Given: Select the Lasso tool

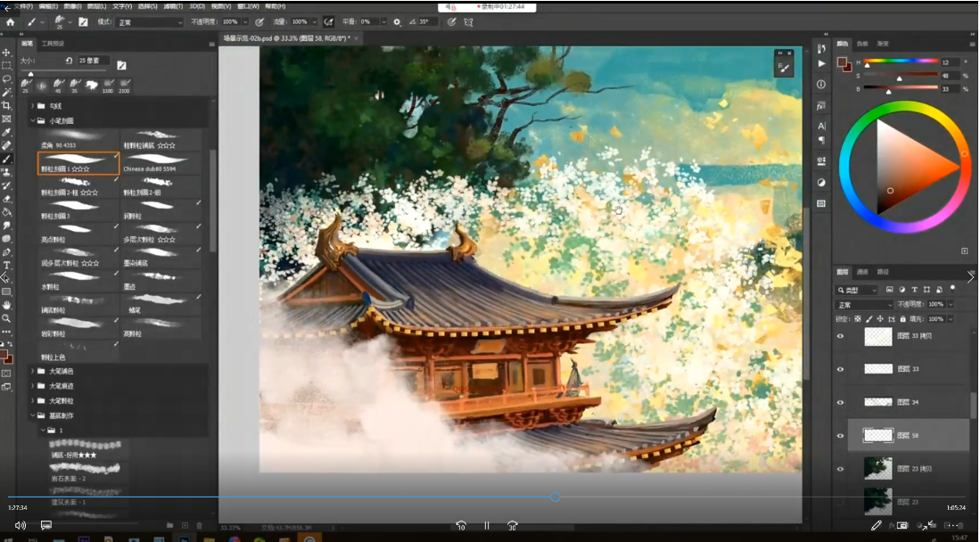Looking at the screenshot, I should click(x=6, y=78).
